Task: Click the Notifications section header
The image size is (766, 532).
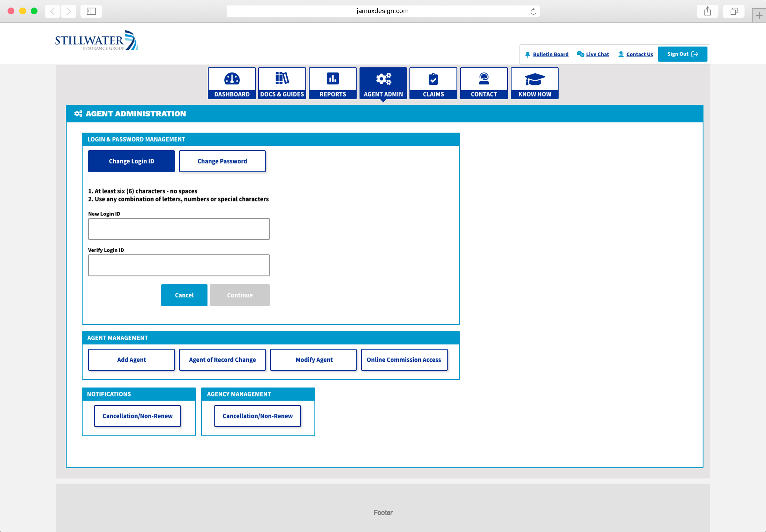Action: tap(139, 394)
